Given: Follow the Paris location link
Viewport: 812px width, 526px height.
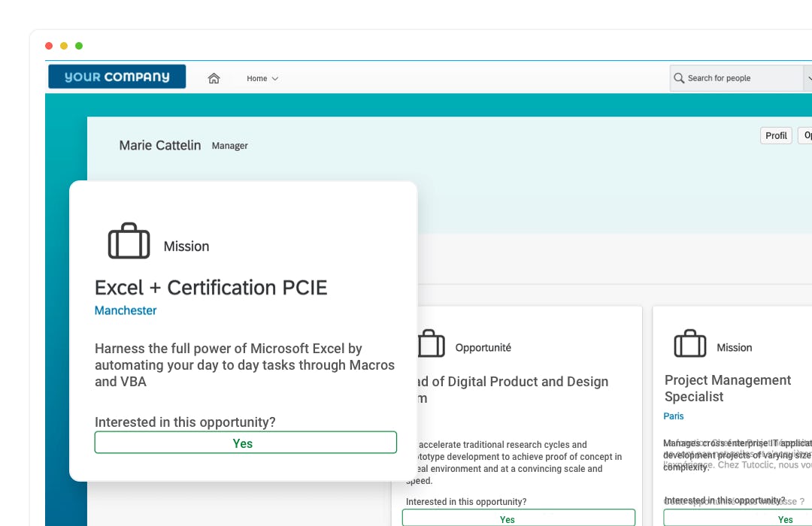Looking at the screenshot, I should point(673,416).
